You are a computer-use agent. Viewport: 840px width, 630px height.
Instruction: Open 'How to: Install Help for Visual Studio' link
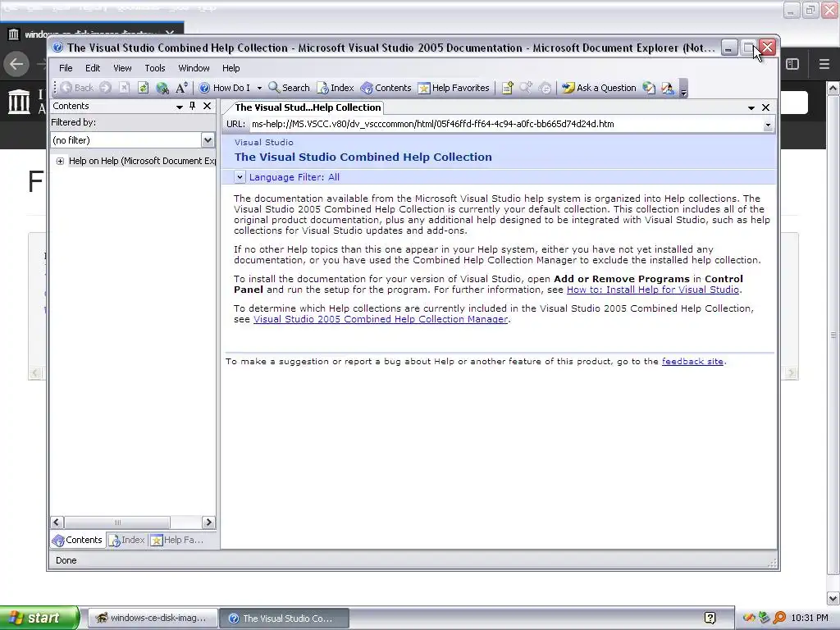click(x=653, y=290)
